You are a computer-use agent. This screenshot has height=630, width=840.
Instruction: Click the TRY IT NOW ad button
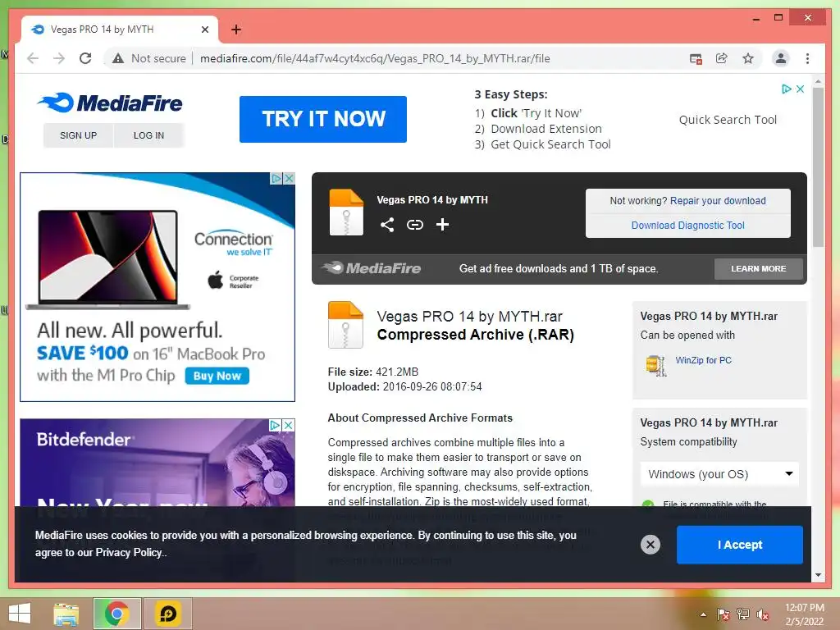[x=323, y=119]
